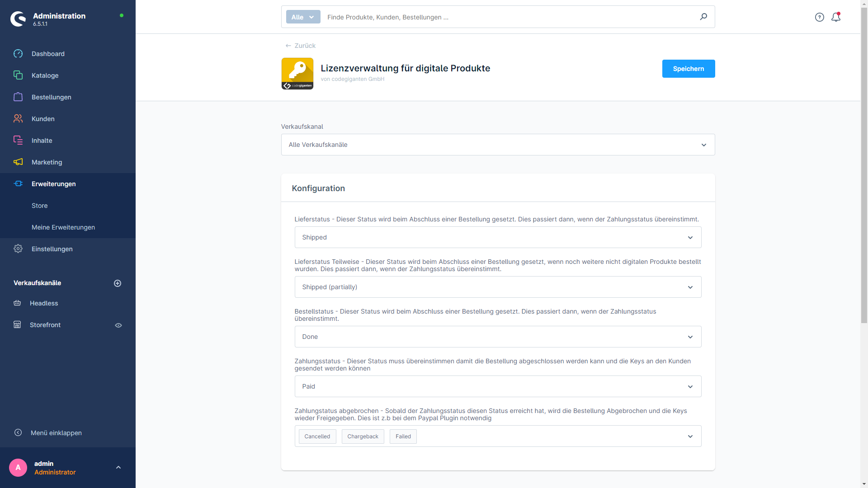Expand the admin user menu chevron
868x488 pixels.
(118, 468)
